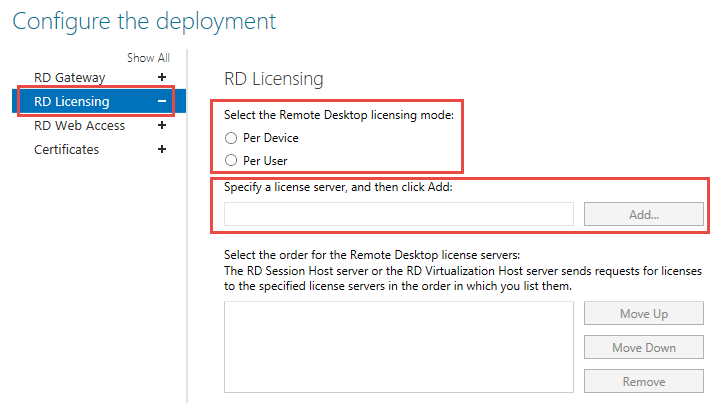Click the Add... button
This screenshot has height=403, width=713.
644,214
